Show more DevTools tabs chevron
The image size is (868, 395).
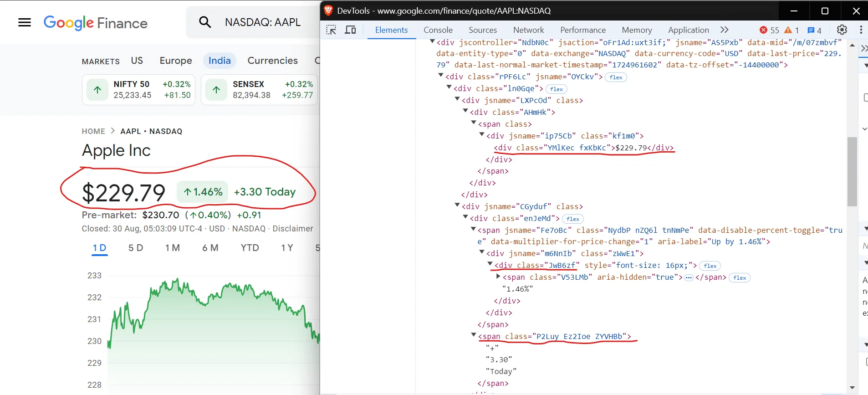point(725,30)
